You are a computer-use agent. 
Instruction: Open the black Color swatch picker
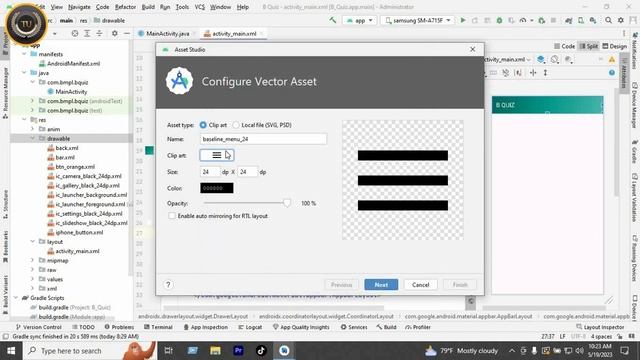tap(217, 188)
